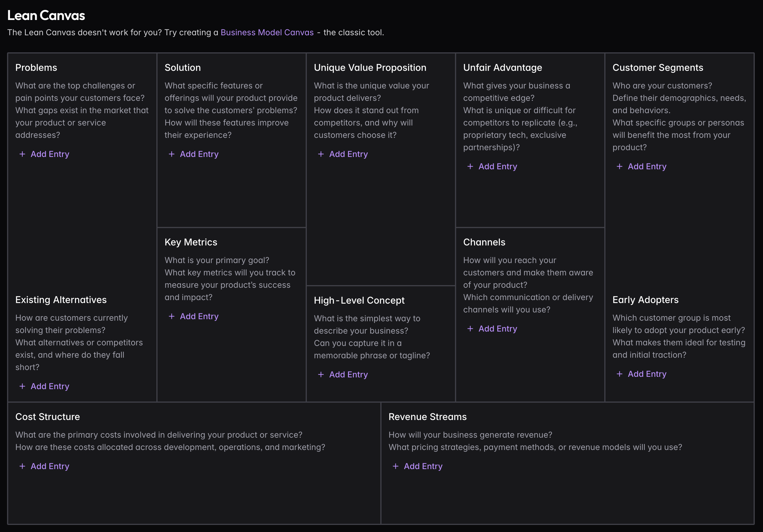
Task: Add an entry to Existing Alternatives
Action: (x=49, y=386)
